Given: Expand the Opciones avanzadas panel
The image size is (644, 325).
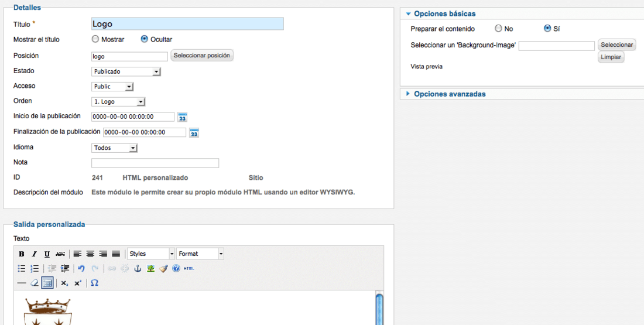Looking at the screenshot, I should point(450,94).
